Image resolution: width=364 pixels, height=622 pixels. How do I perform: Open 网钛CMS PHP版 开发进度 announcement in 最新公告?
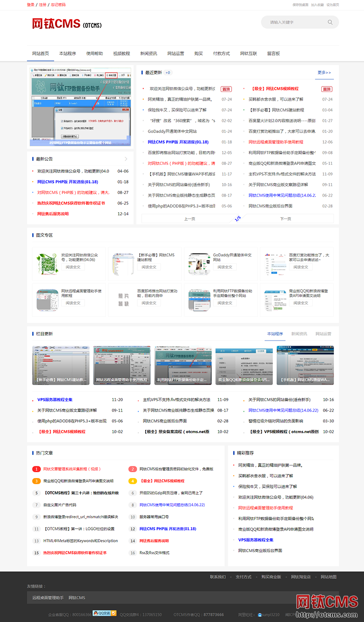pyautogui.click(x=67, y=182)
